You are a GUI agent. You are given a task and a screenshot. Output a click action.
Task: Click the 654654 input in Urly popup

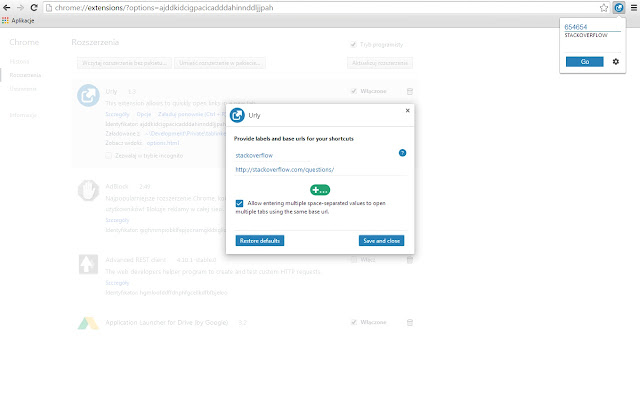click(x=592, y=27)
